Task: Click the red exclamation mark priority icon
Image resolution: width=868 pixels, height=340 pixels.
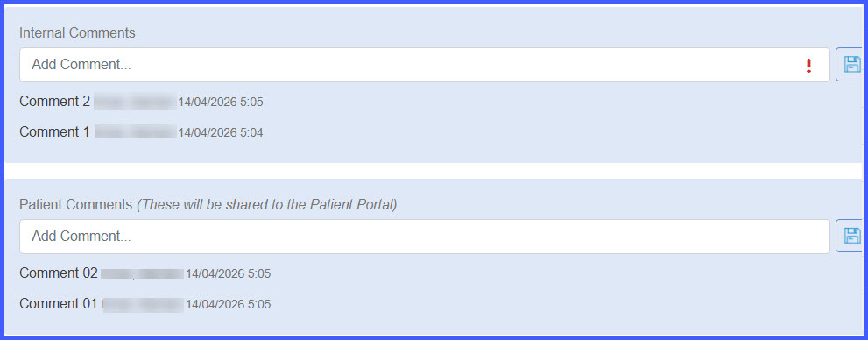Action: coord(808,66)
